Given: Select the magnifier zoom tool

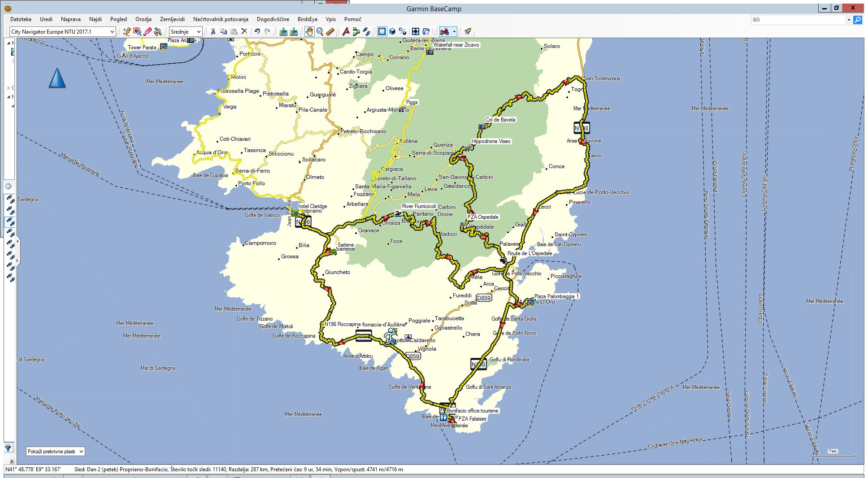Looking at the screenshot, I should [320, 31].
